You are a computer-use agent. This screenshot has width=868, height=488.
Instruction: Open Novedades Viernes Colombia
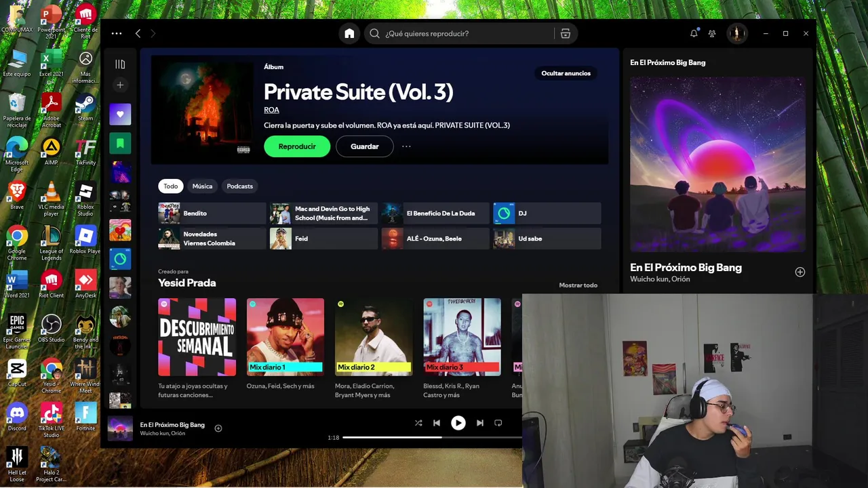pos(212,239)
